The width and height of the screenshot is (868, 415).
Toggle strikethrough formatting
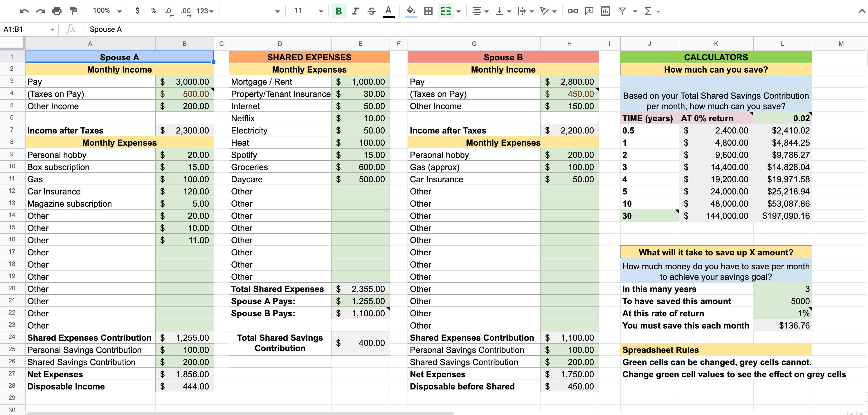(371, 11)
